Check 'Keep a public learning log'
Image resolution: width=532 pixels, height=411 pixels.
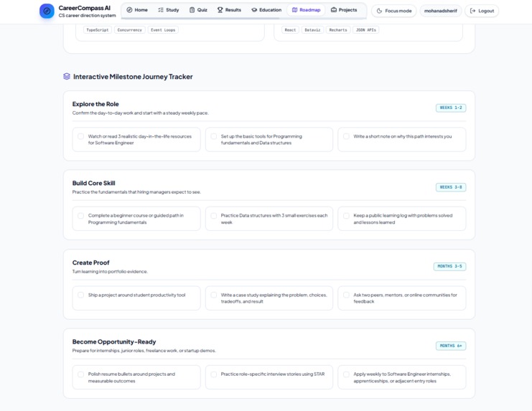[x=346, y=216]
